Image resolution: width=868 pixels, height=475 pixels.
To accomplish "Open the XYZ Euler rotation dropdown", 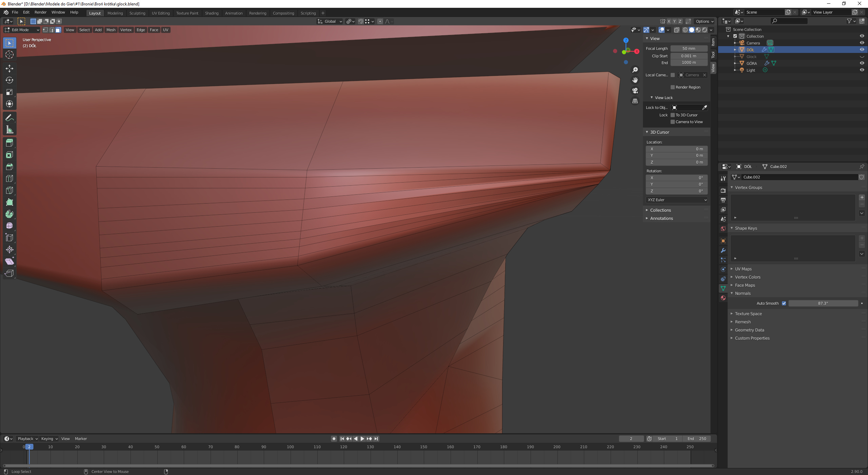I will tap(677, 200).
